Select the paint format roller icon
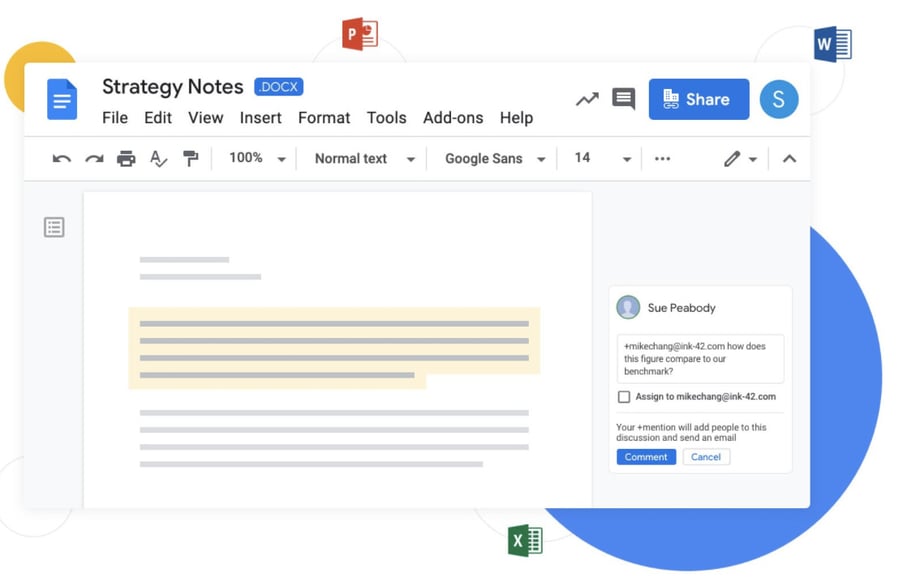This screenshot has width=903, height=581. (190, 159)
